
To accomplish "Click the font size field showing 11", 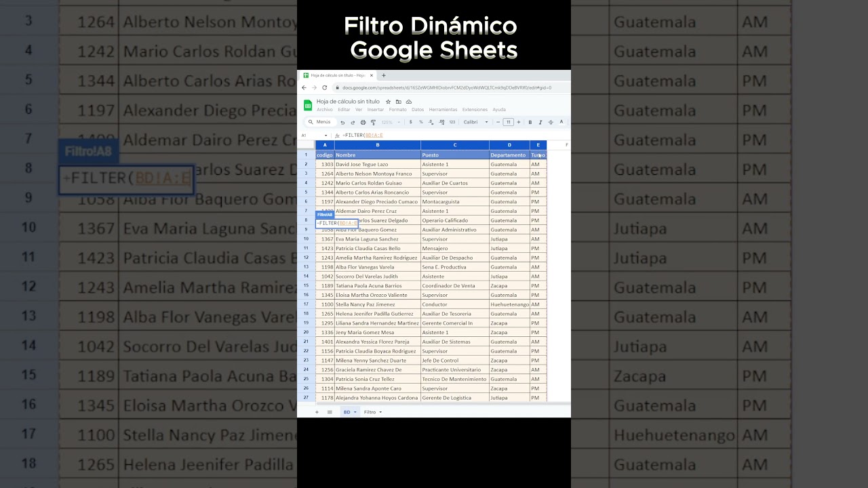I will click(508, 122).
